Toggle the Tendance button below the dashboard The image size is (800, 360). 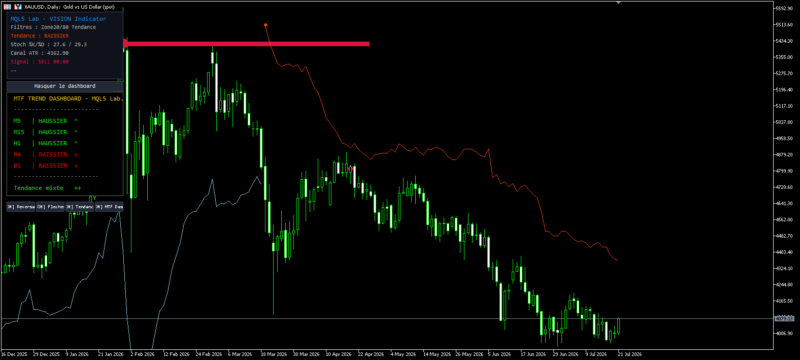tap(80, 207)
